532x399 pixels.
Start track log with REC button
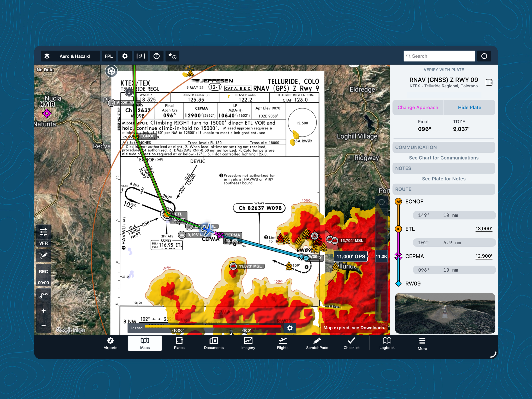pos(43,271)
